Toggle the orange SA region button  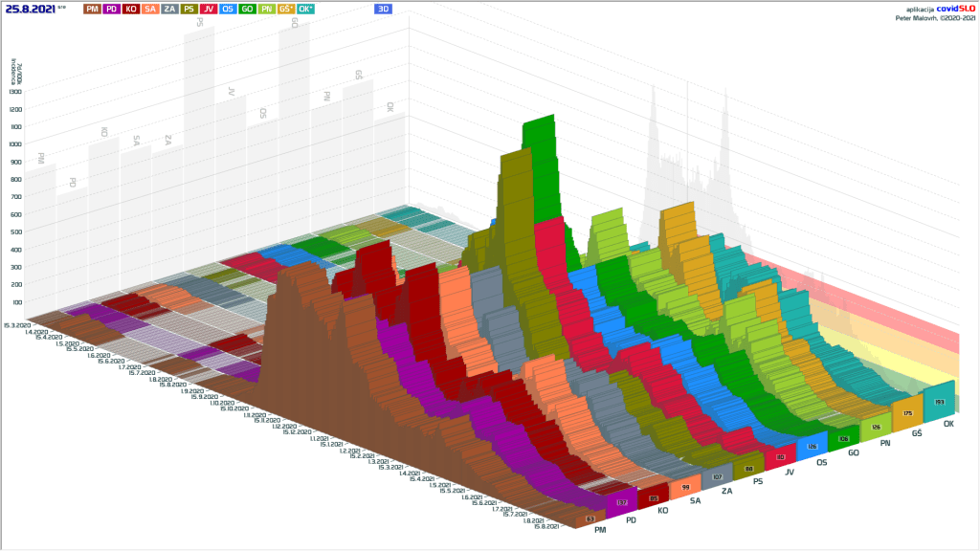[x=150, y=9]
